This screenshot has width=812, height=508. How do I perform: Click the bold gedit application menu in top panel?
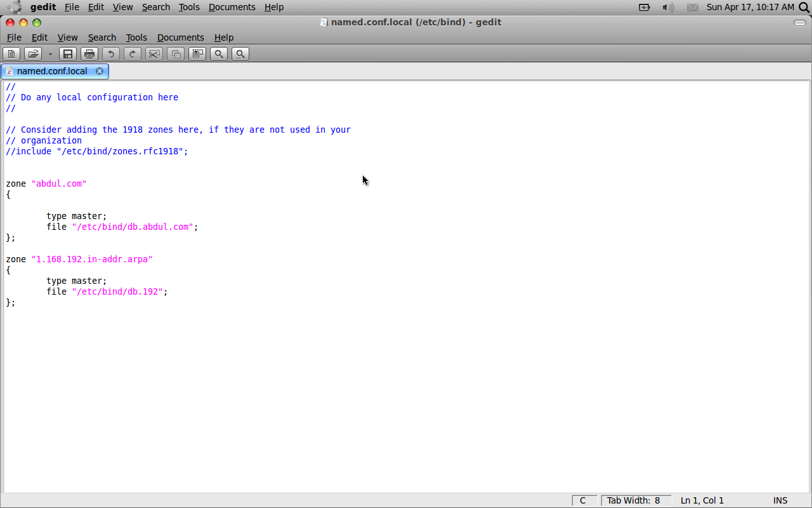click(x=43, y=7)
